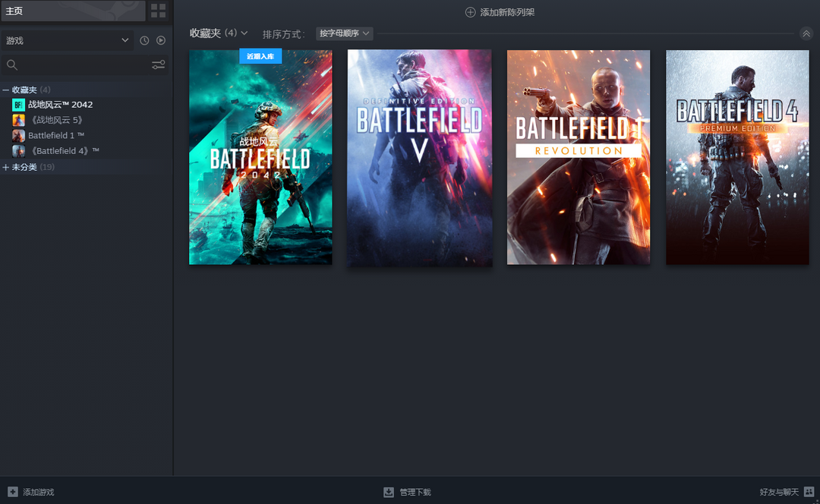Click the plus icon beside 添加游戏
Screen dimensions: 820x504
pos(13,492)
